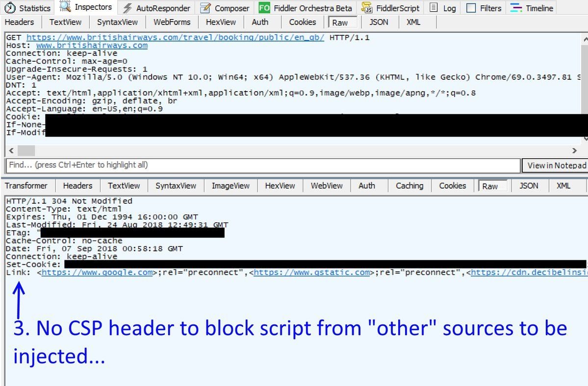This screenshot has width=588, height=386.
Task: Open the Composer tab
Action: point(225,8)
